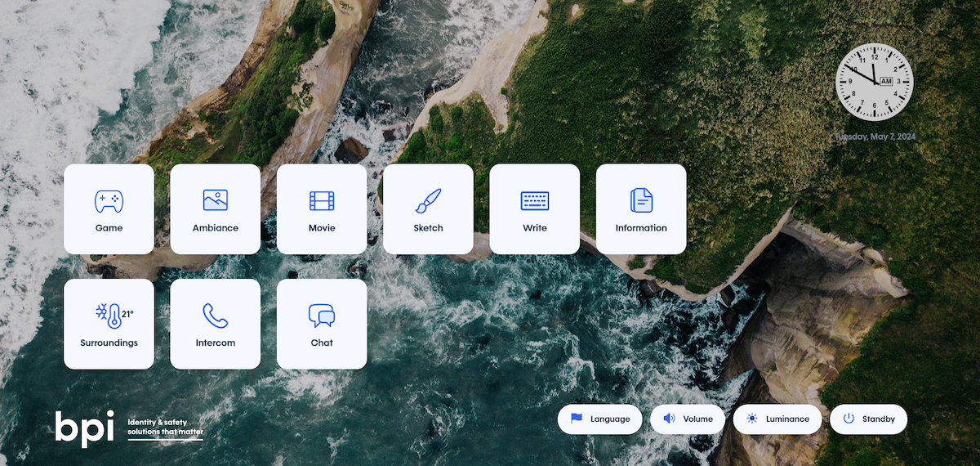Image resolution: width=980 pixels, height=466 pixels.
Task: Launch the Movie film-strip tile
Action: pyautogui.click(x=322, y=209)
